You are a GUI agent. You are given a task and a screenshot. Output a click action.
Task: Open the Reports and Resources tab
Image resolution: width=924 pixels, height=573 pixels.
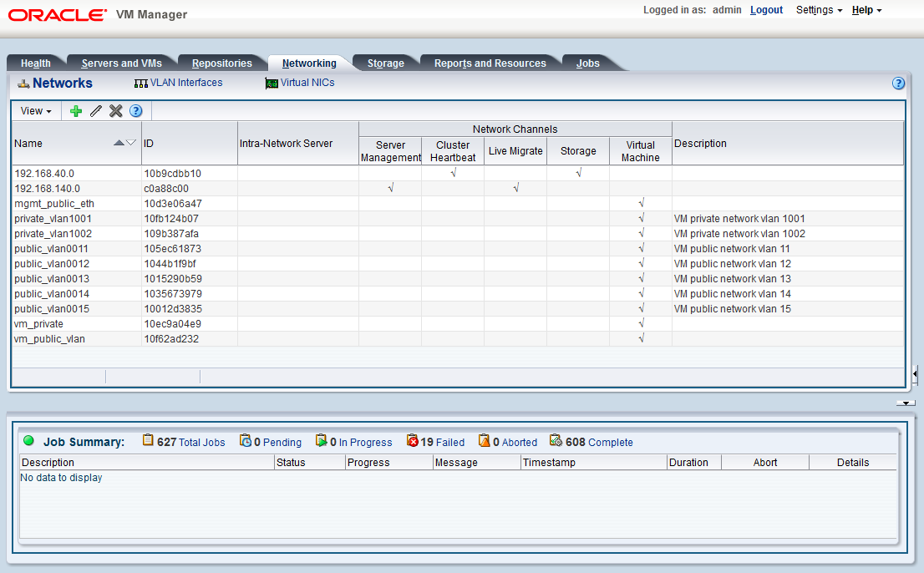[490, 62]
